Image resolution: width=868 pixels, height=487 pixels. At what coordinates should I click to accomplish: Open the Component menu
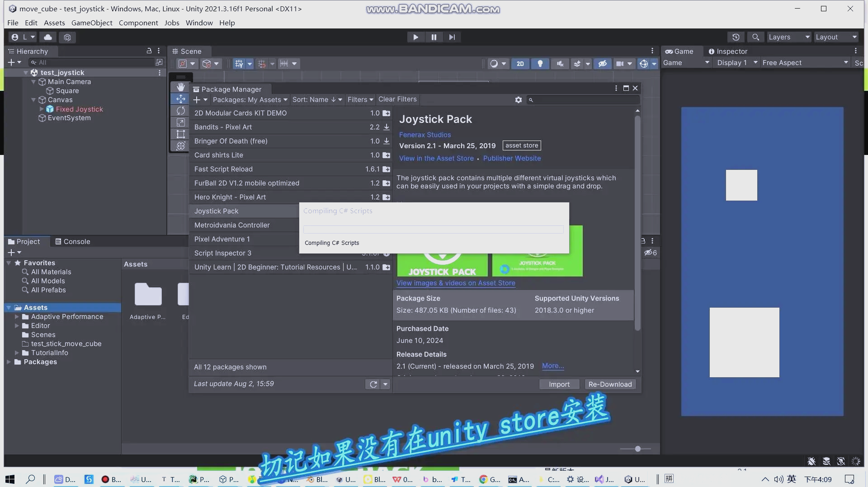tap(138, 23)
